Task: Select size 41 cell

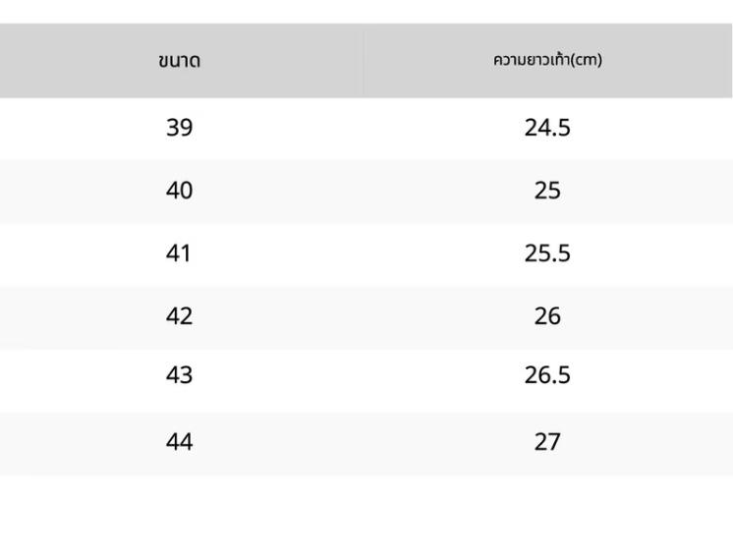Action: [178, 253]
